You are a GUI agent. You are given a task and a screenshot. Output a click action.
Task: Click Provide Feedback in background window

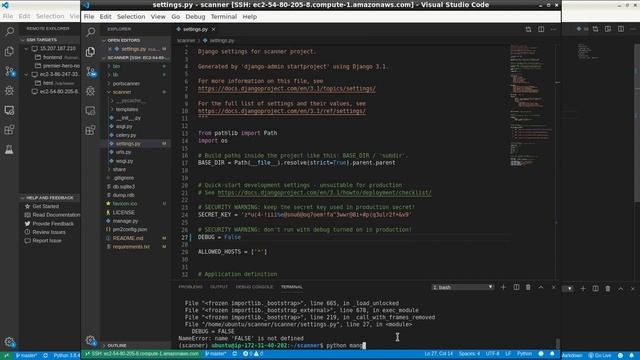click(x=53, y=224)
